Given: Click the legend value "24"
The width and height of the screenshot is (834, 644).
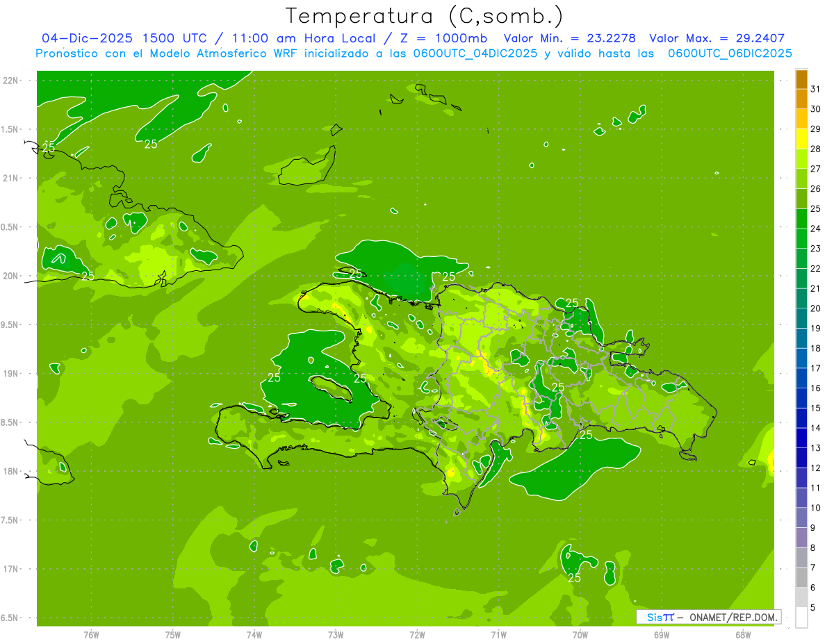Looking at the screenshot, I should [816, 229].
